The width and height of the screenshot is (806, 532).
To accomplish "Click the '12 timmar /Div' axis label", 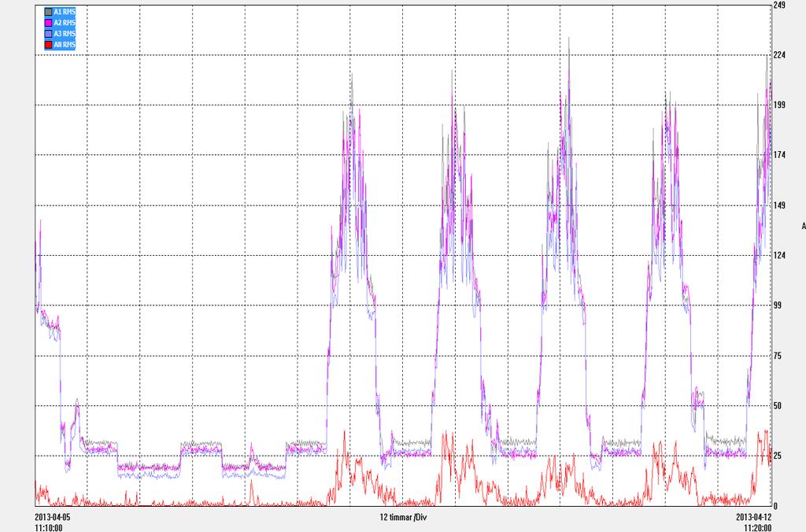I will [x=403, y=517].
